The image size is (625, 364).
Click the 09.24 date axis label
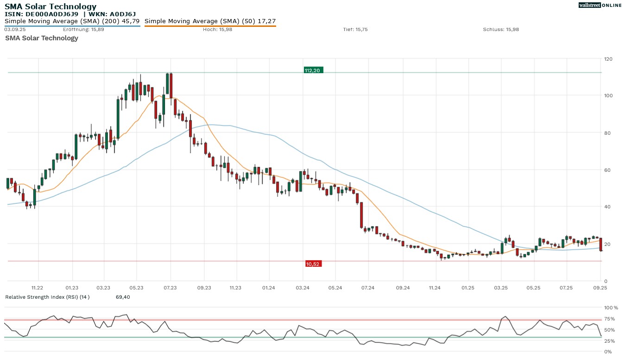coord(403,288)
